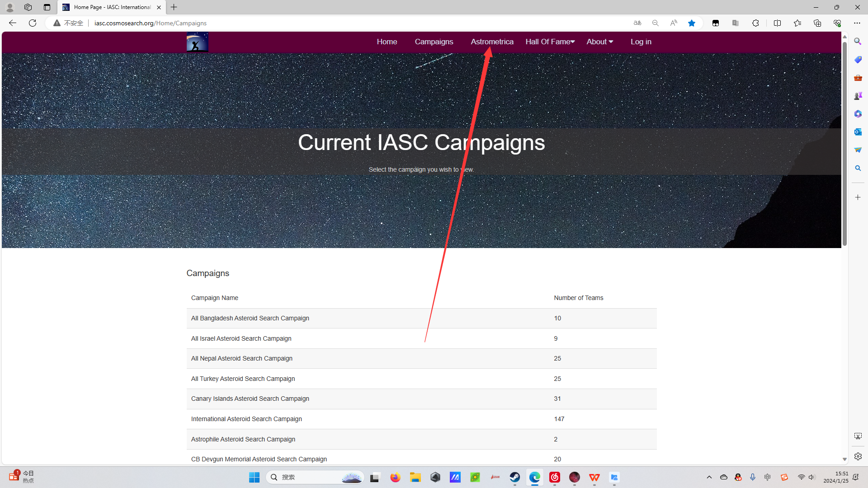Open Astrophile Asteroid Search Campaign row
This screenshot has width=868, height=488.
[x=421, y=439]
